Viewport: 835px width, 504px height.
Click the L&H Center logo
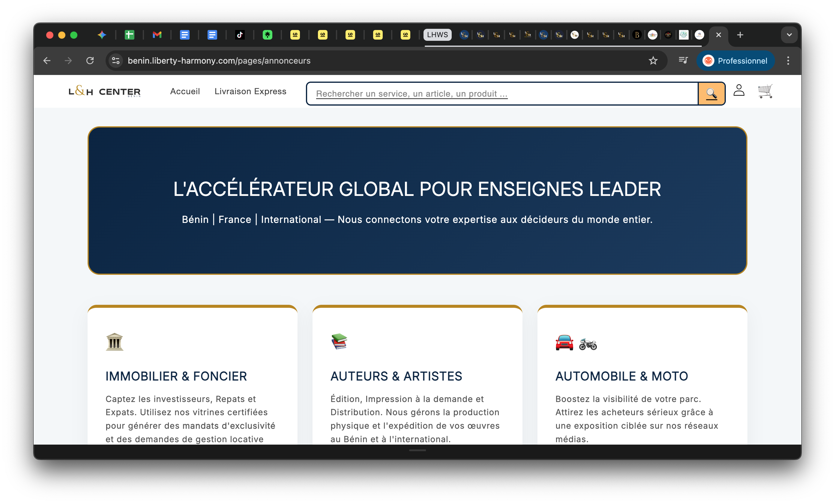tap(105, 91)
